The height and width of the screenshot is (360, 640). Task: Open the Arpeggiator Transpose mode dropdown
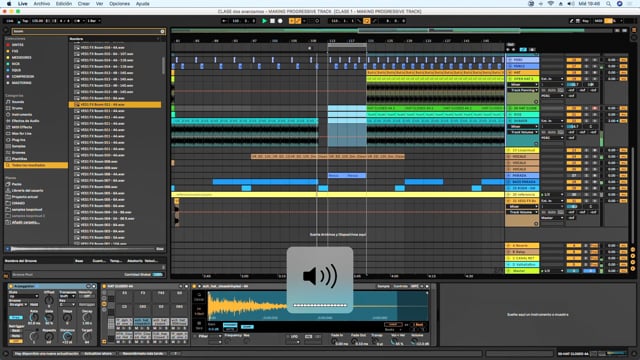(68, 296)
